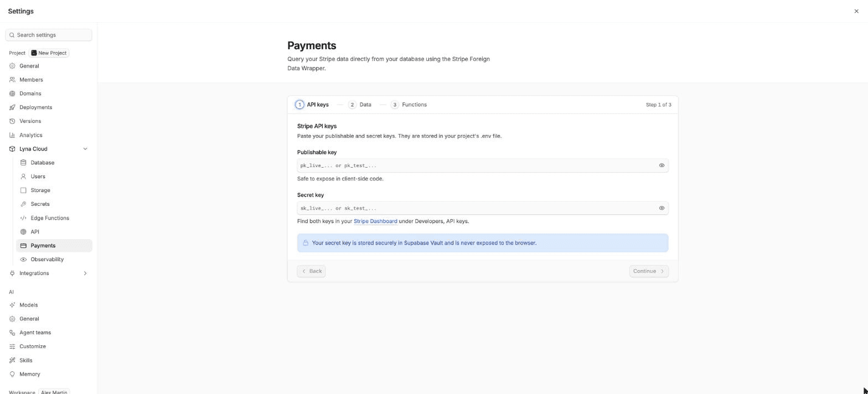
Task: Click the 'Step 1 of 3' text
Action: [x=659, y=105]
